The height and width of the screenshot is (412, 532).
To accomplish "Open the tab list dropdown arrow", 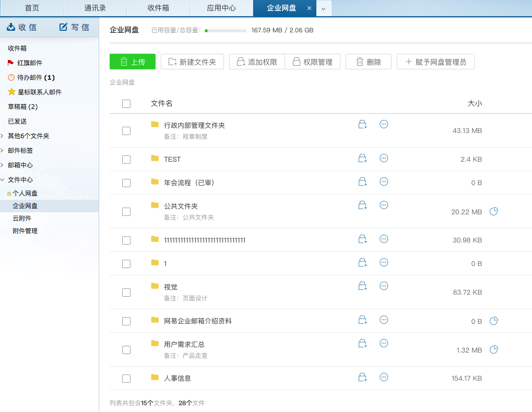I will pyautogui.click(x=323, y=8).
